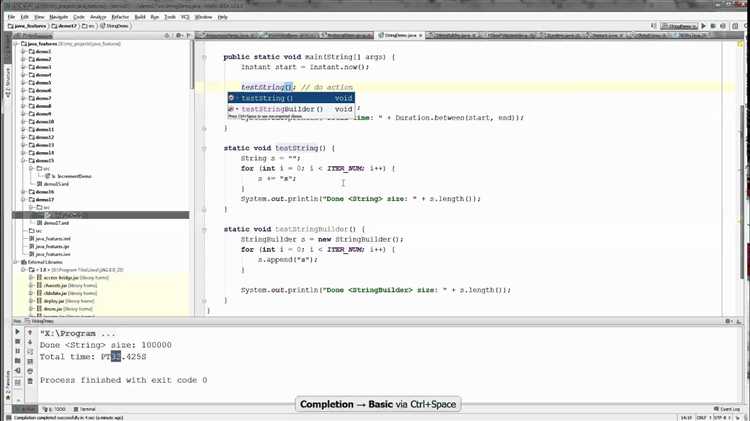Click scroll-from-source icon in Project panel header
750x421 pixels.
point(167,35)
